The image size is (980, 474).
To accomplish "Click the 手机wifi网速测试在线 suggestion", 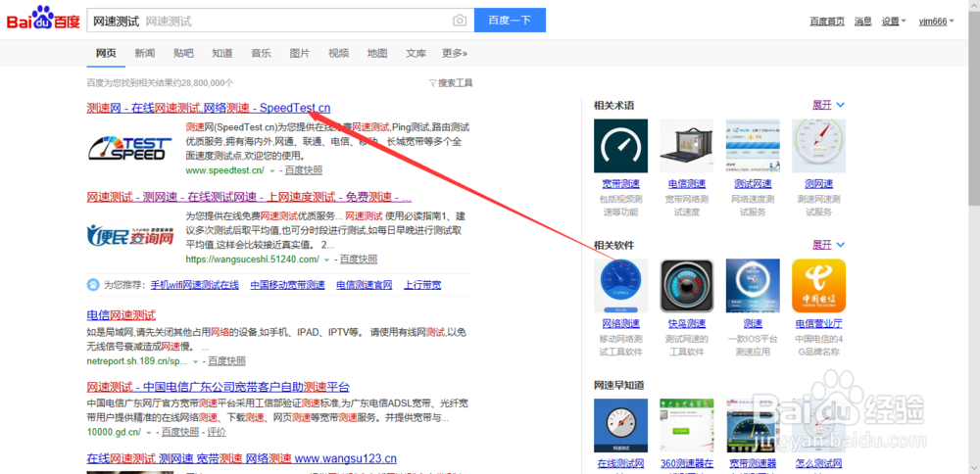I will tap(195, 285).
